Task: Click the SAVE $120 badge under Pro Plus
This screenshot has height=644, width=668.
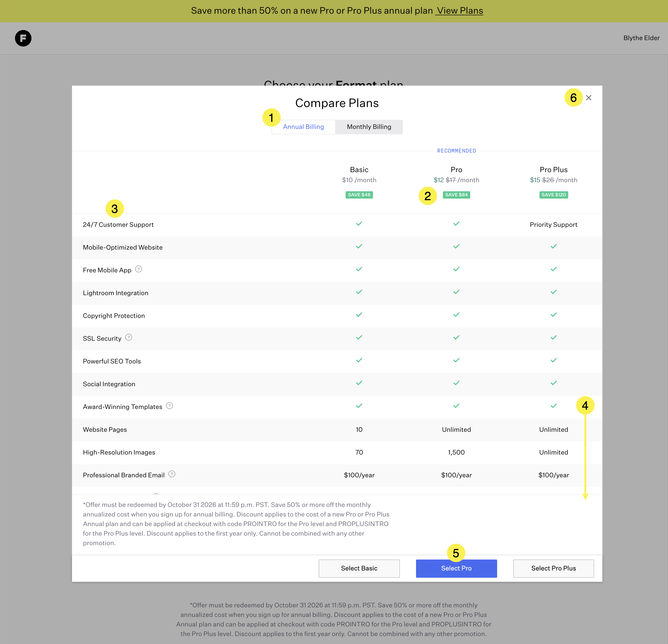Action: pyautogui.click(x=553, y=195)
